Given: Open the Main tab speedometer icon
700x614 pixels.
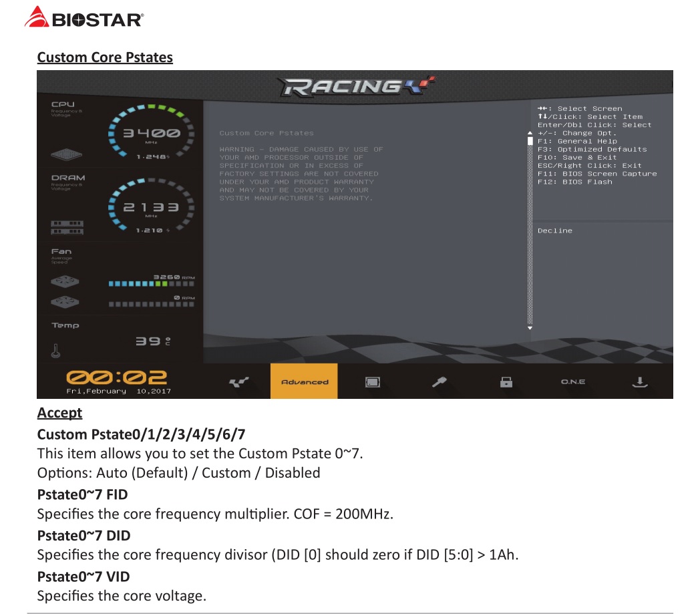Looking at the screenshot, I should (x=238, y=382).
